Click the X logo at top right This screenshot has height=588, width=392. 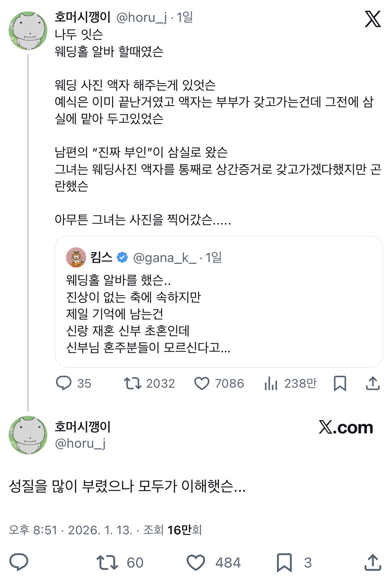373,19
